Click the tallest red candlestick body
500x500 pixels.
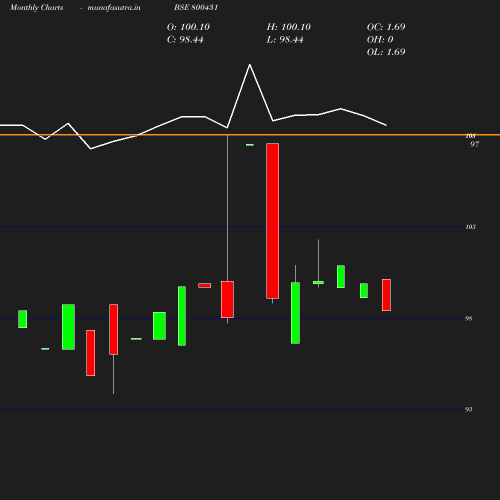pyautogui.click(x=273, y=221)
